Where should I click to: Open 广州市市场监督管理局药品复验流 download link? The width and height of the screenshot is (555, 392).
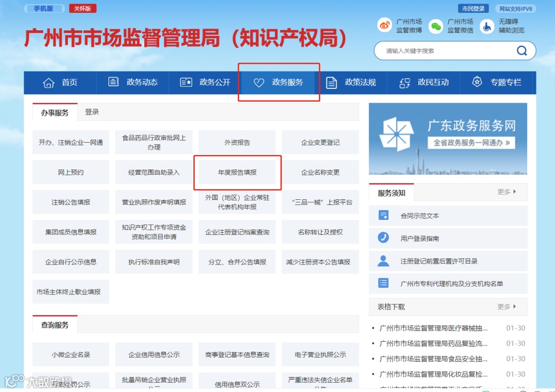point(433,344)
